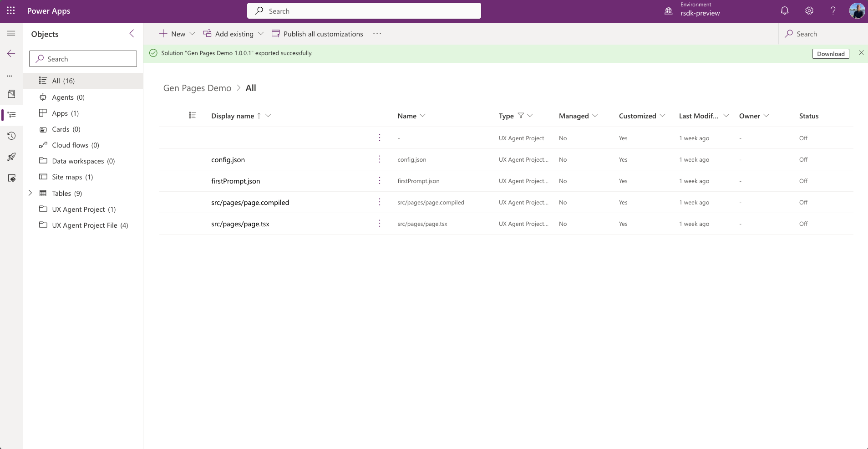Open more options for config.json row
Viewport: 868px width, 449px height.
(x=380, y=159)
